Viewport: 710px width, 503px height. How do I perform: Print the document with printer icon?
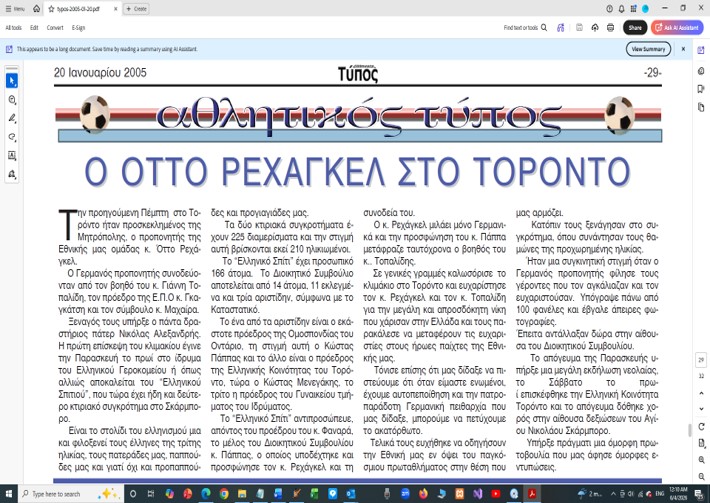click(x=610, y=28)
